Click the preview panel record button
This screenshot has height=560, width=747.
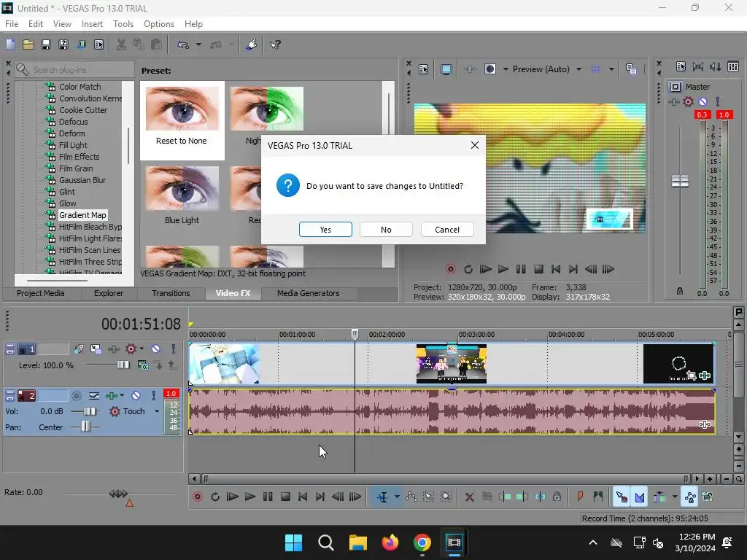tap(450, 269)
